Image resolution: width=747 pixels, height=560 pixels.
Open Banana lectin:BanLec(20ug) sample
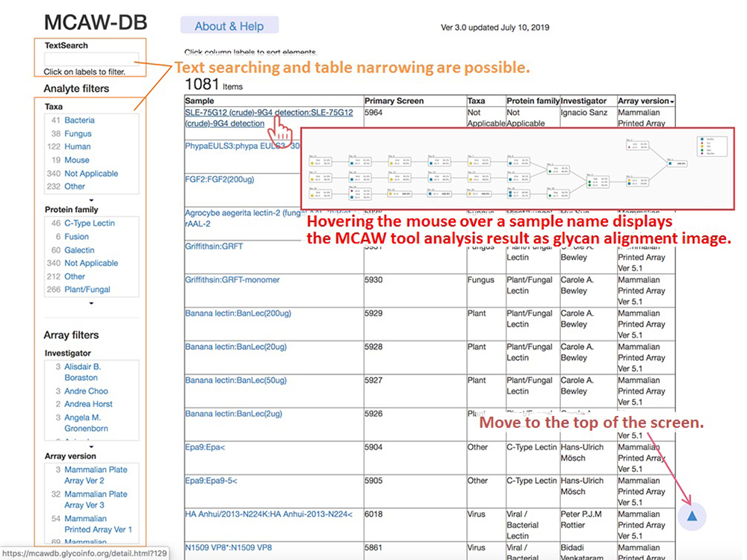[x=236, y=346]
